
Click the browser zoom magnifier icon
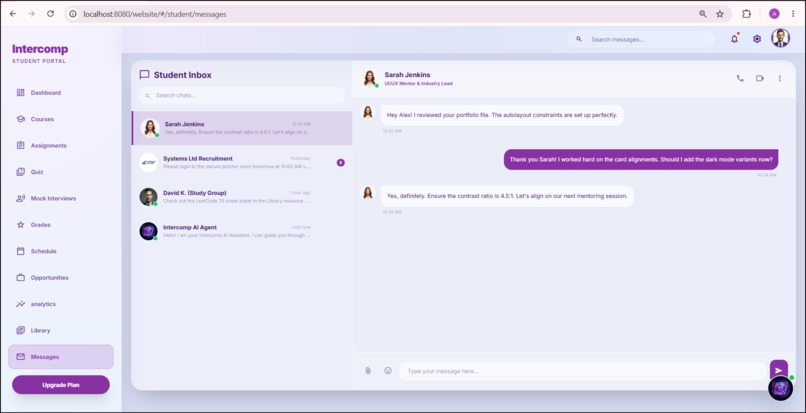coord(703,14)
